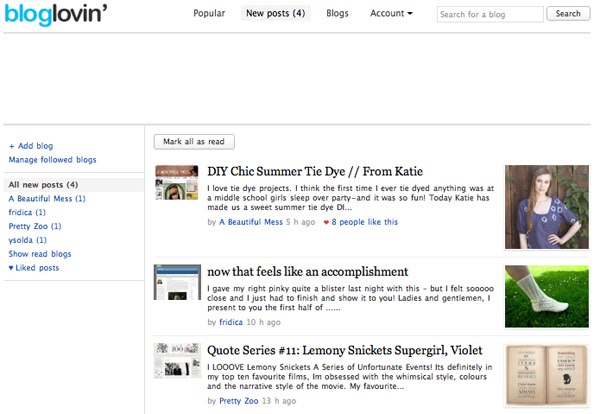Click the Search button
The width and height of the screenshot is (600, 414).
[568, 14]
